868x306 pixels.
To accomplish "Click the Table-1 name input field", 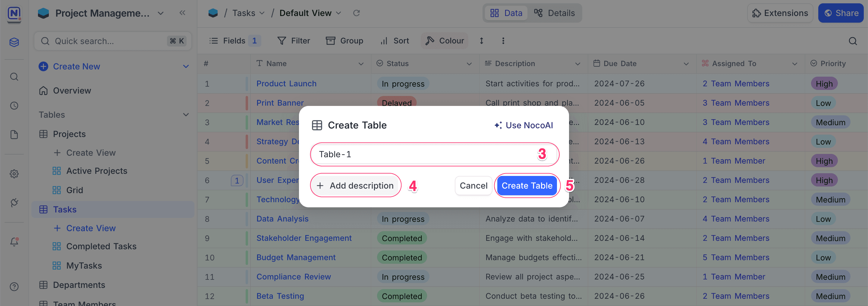I will tap(425, 154).
